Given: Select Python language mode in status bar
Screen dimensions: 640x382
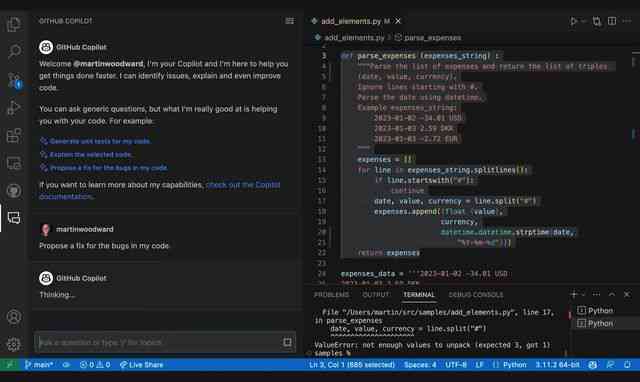Looking at the screenshot, I should pos(514,364).
